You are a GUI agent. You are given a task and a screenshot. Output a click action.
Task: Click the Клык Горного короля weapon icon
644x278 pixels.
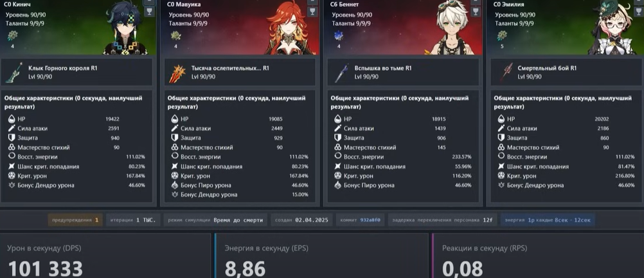pyautogui.click(x=14, y=72)
